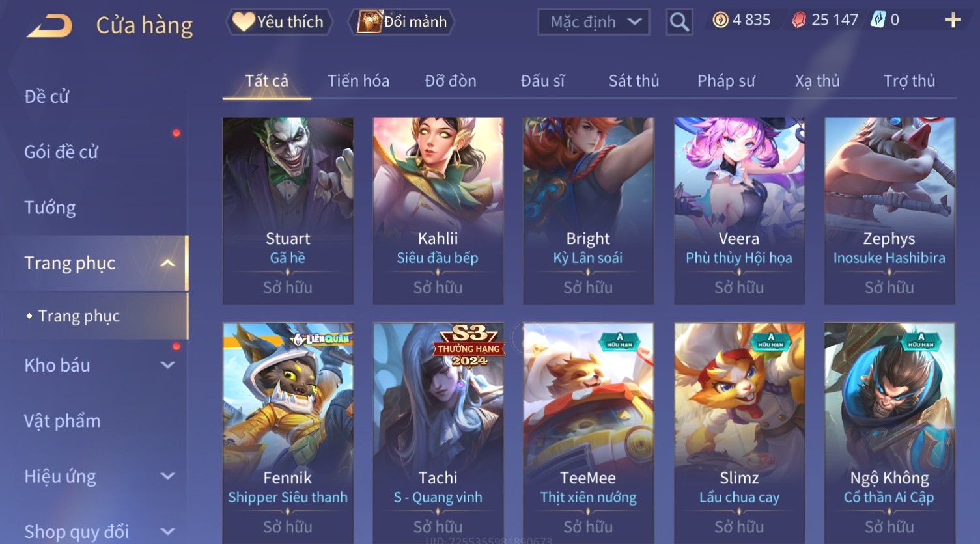Click the heart icon on Yêu thích
Image resolution: width=980 pixels, height=544 pixels.
tap(244, 21)
